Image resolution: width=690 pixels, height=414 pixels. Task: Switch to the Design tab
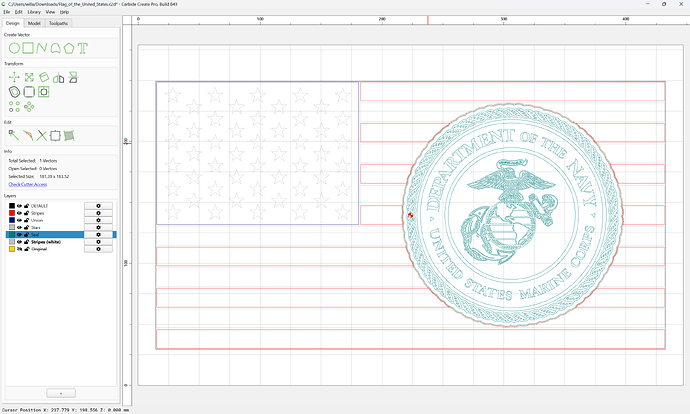[13, 23]
